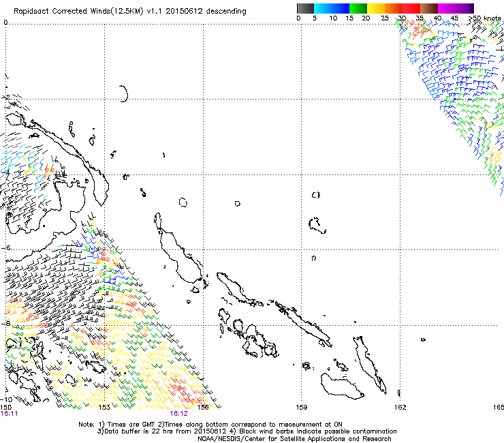Click the gray 0-5 knots legend swatch

(305, 8)
